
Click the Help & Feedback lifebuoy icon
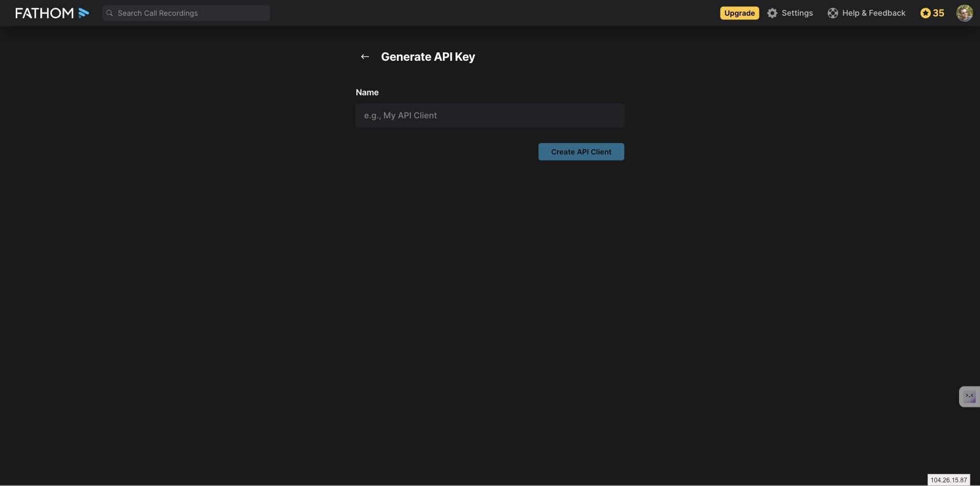point(833,13)
